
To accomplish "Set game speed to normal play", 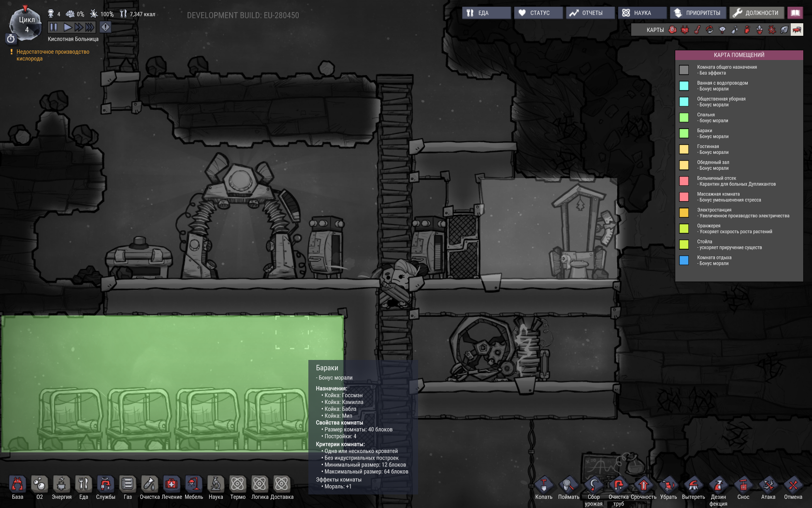I will (68, 27).
